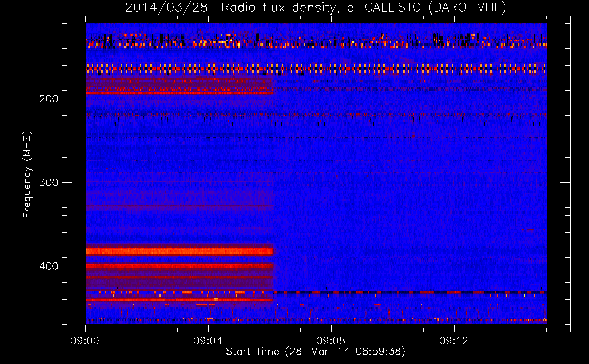Click the 'Start Time (28-Mar-14 08:59:38)' label

click(x=316, y=352)
